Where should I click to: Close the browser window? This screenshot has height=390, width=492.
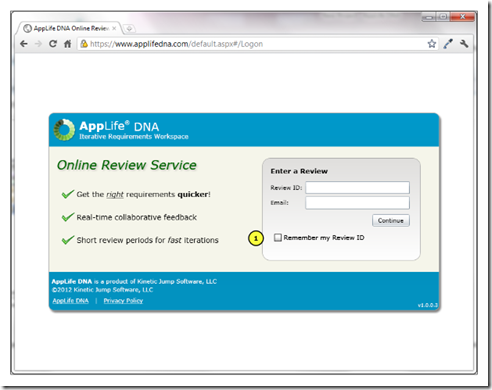pyautogui.click(x=462, y=17)
